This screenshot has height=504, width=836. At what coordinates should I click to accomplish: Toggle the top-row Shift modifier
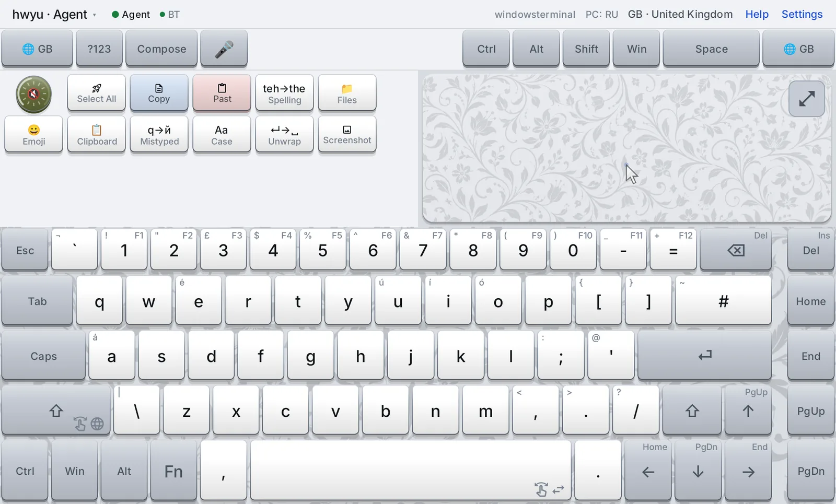[x=586, y=49]
